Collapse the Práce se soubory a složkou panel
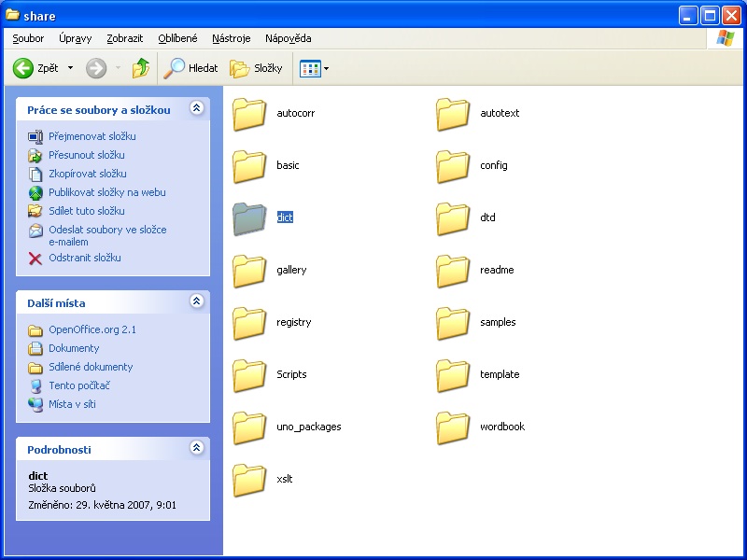Image resolution: width=747 pixels, height=560 pixels. point(196,109)
